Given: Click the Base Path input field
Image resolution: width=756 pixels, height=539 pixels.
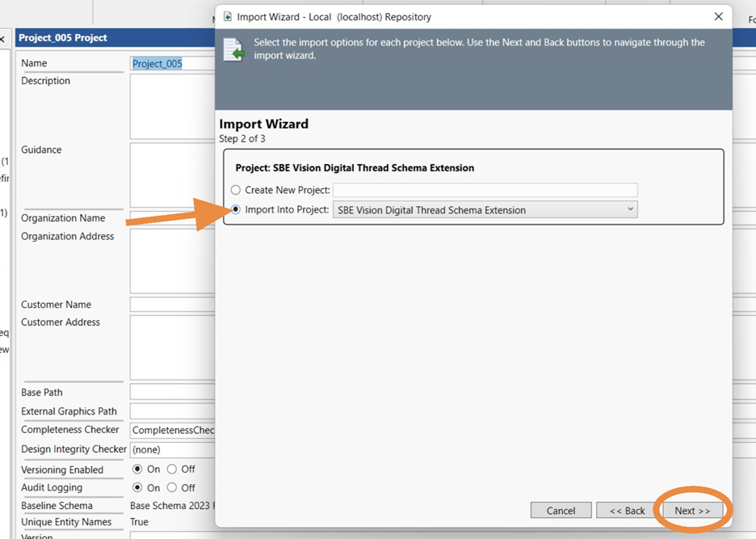Looking at the screenshot, I should tap(171, 393).
